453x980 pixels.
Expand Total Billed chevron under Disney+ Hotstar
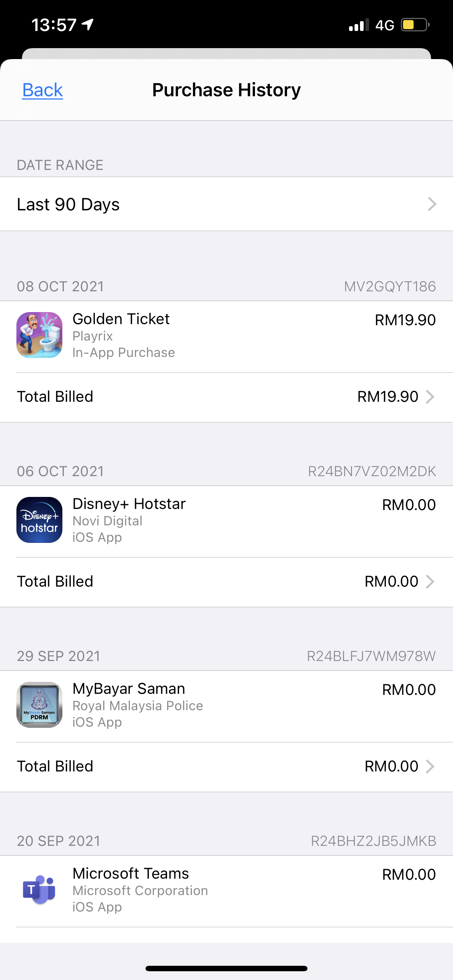430,582
